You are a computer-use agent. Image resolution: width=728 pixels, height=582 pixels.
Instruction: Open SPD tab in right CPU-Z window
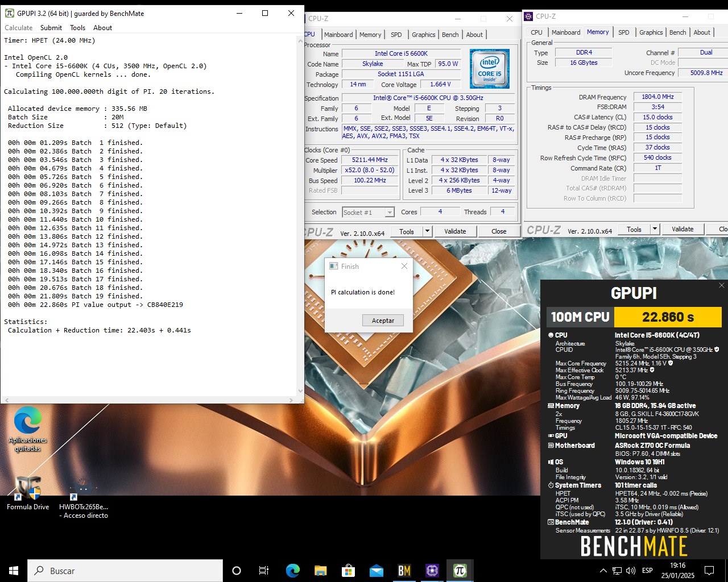point(624,32)
